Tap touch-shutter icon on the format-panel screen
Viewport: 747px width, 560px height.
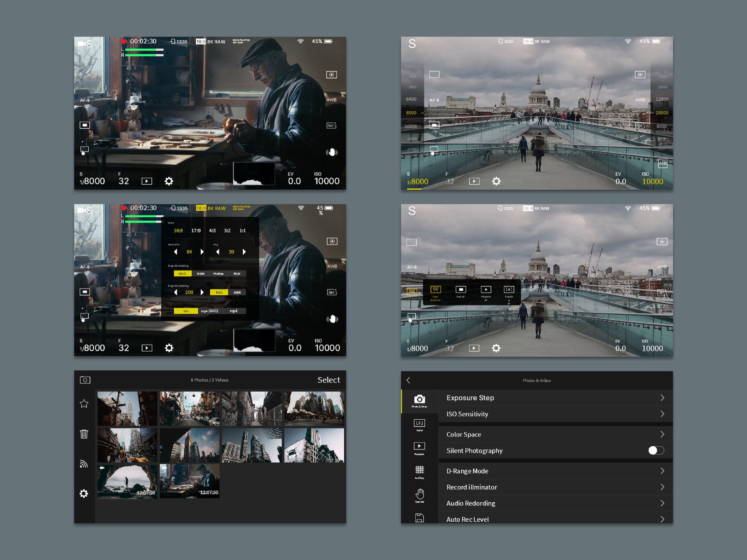tap(84, 317)
